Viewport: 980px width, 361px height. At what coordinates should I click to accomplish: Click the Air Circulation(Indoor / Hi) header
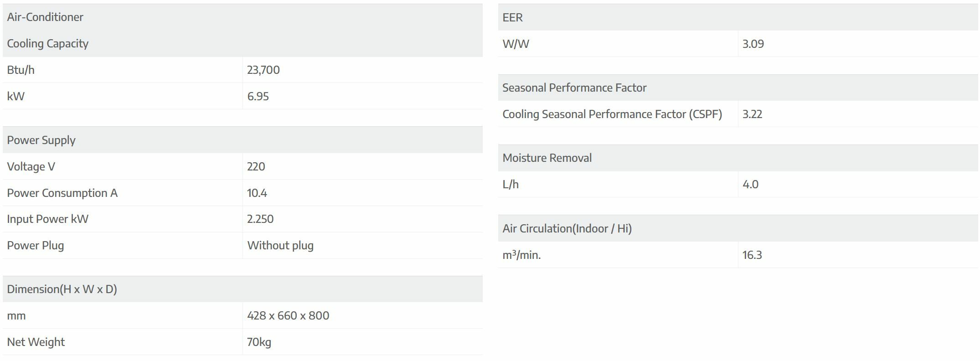coord(567,229)
